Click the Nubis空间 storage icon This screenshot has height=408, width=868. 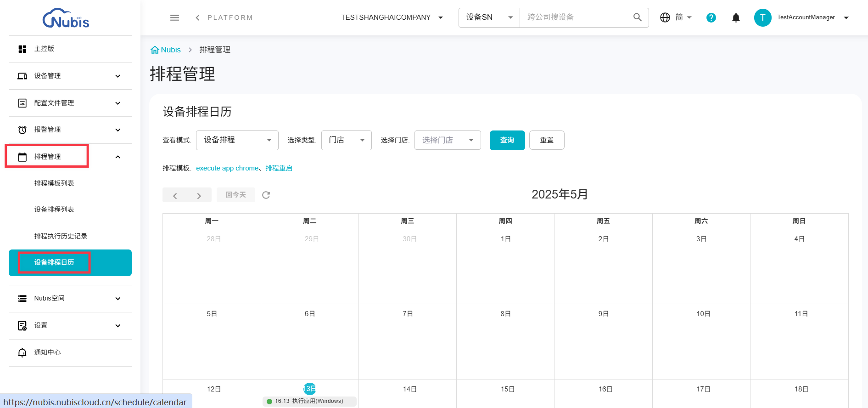click(22, 299)
